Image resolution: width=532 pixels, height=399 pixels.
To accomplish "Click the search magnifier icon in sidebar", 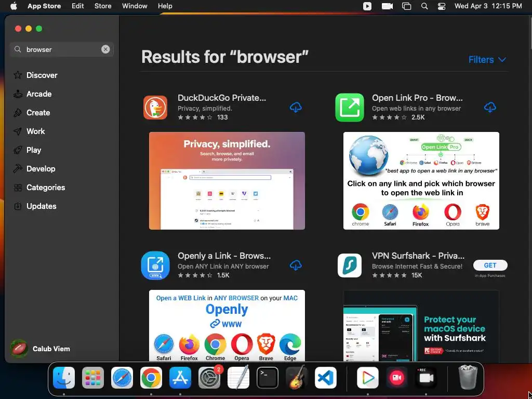I will (18, 49).
